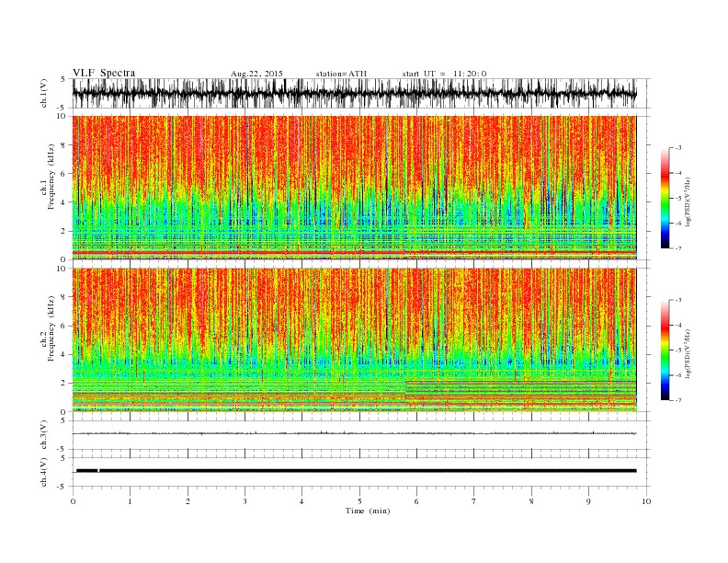This screenshot has width=728, height=563.
Task: Click the time axis tick label "7"
Action: (x=474, y=501)
